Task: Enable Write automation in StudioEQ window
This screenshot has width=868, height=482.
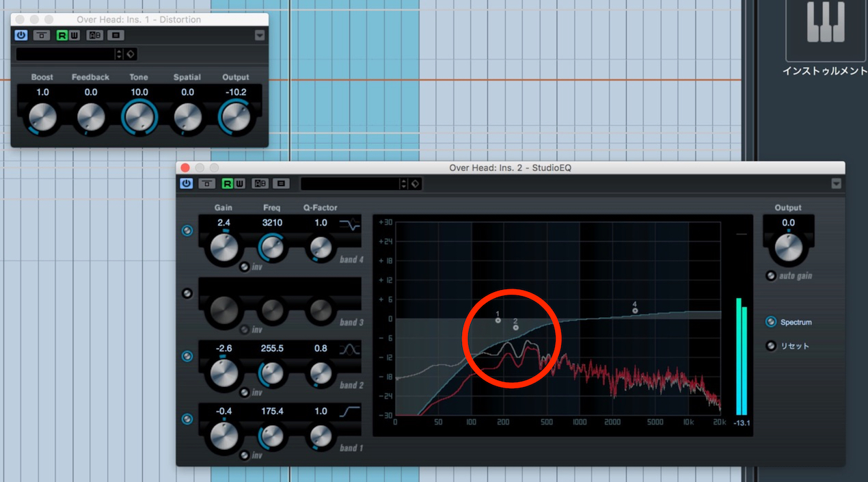Action: tap(239, 183)
